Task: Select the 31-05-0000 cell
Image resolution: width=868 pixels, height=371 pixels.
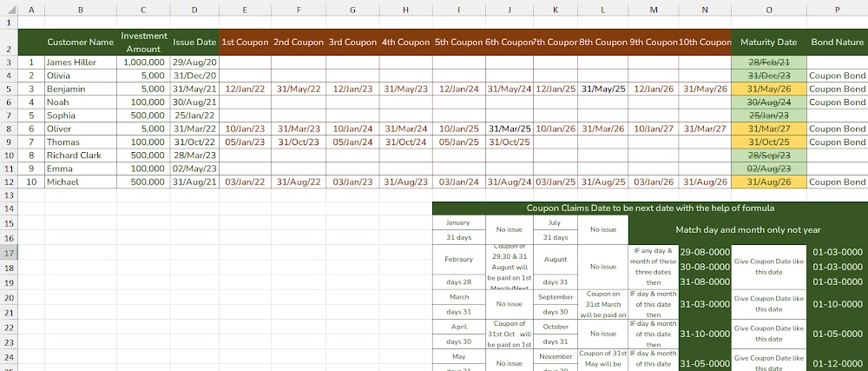Action: [x=705, y=364]
